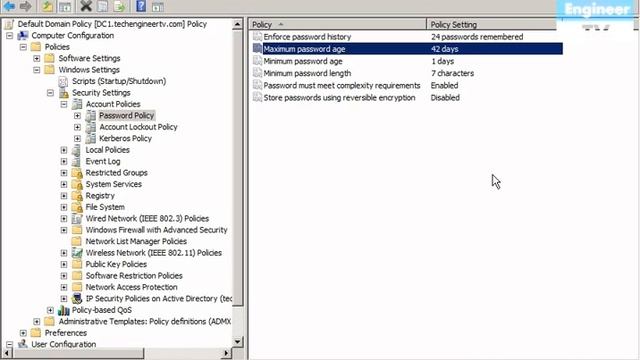The height and width of the screenshot is (360, 640).
Task: Click tree pane scroll right arrow
Action: coord(227,353)
